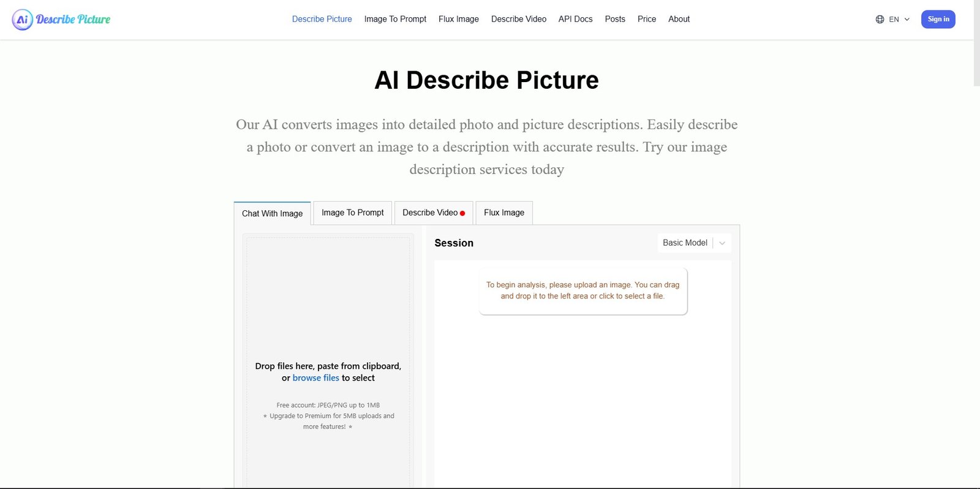The height and width of the screenshot is (489, 980).
Task: Switch to the Describe Video tab
Action: 433,213
